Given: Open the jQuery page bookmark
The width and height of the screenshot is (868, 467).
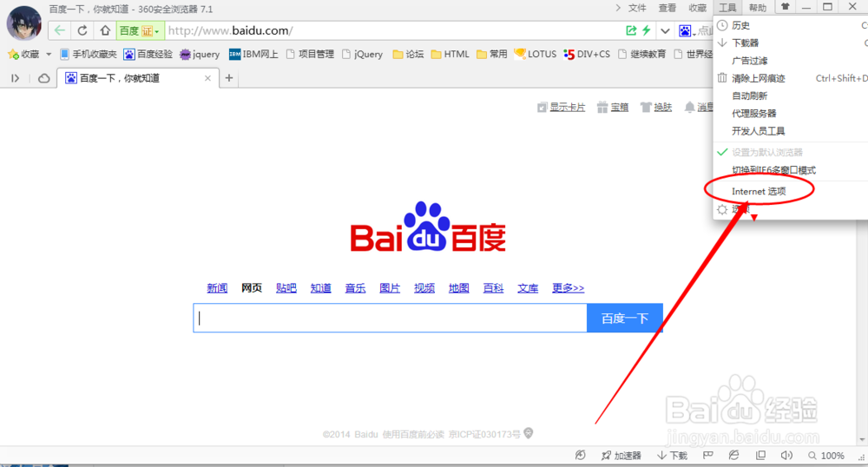Looking at the screenshot, I should point(363,54).
